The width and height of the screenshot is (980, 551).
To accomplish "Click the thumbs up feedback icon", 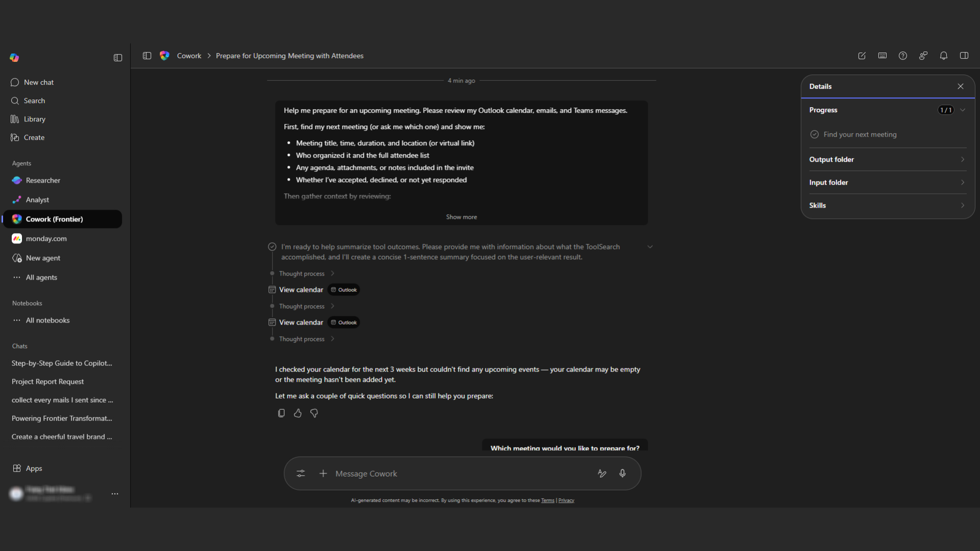I will (x=298, y=413).
